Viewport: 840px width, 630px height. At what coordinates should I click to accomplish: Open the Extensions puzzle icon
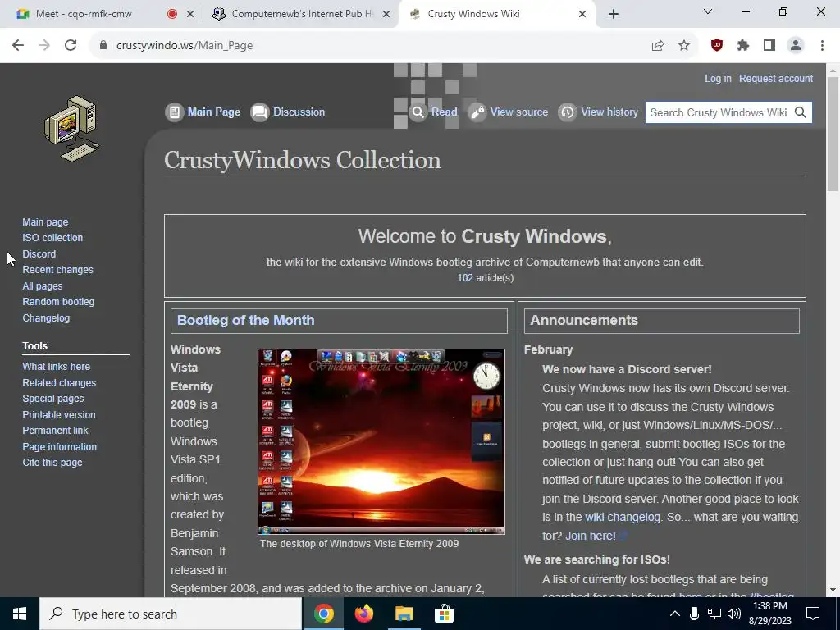743,46
